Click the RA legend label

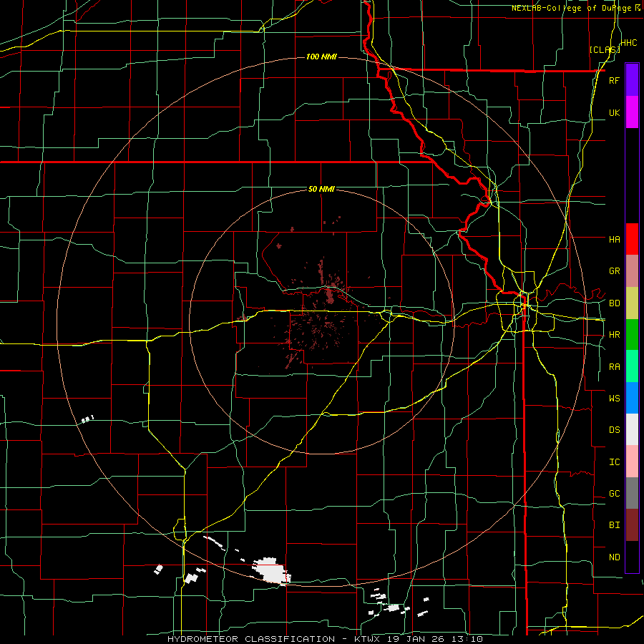click(614, 367)
